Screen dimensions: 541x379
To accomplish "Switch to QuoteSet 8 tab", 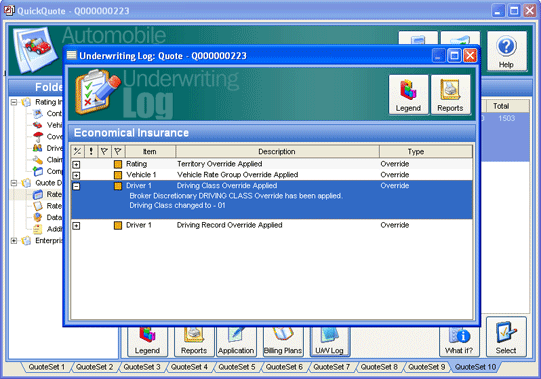I will pyautogui.click(x=379, y=367).
